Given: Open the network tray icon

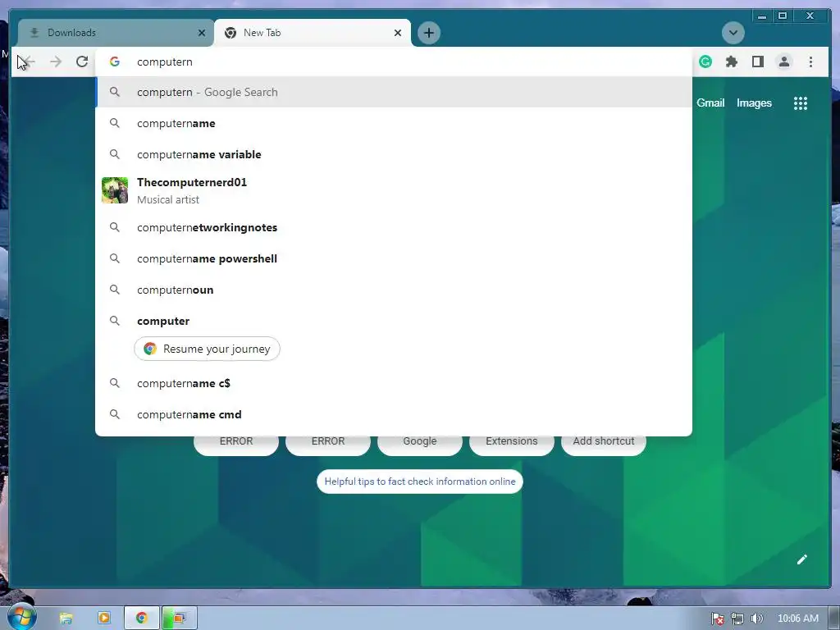Looking at the screenshot, I should [737, 619].
